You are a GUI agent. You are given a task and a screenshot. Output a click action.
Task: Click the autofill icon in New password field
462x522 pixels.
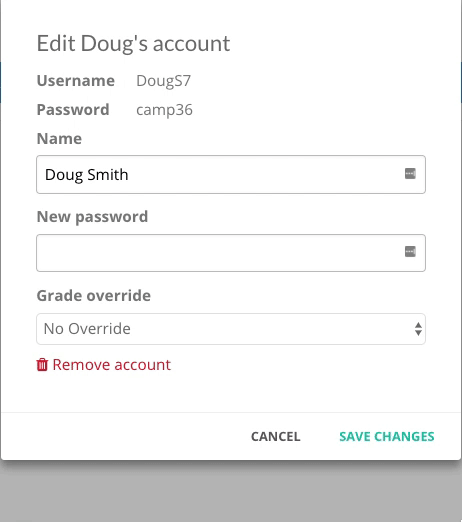(x=410, y=252)
